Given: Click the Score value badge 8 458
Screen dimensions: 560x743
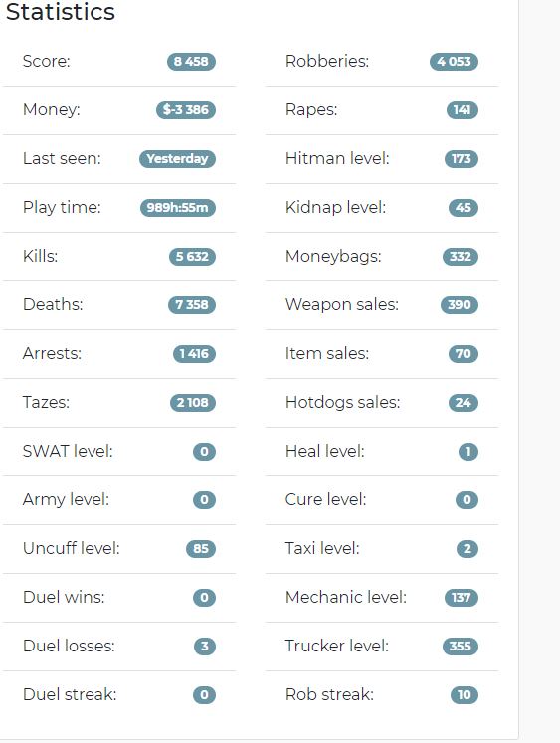Looking at the screenshot, I should click(x=191, y=61).
